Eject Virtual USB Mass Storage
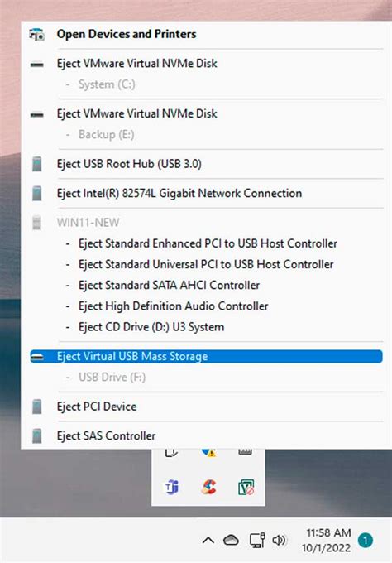The image size is (392, 563). click(206, 357)
